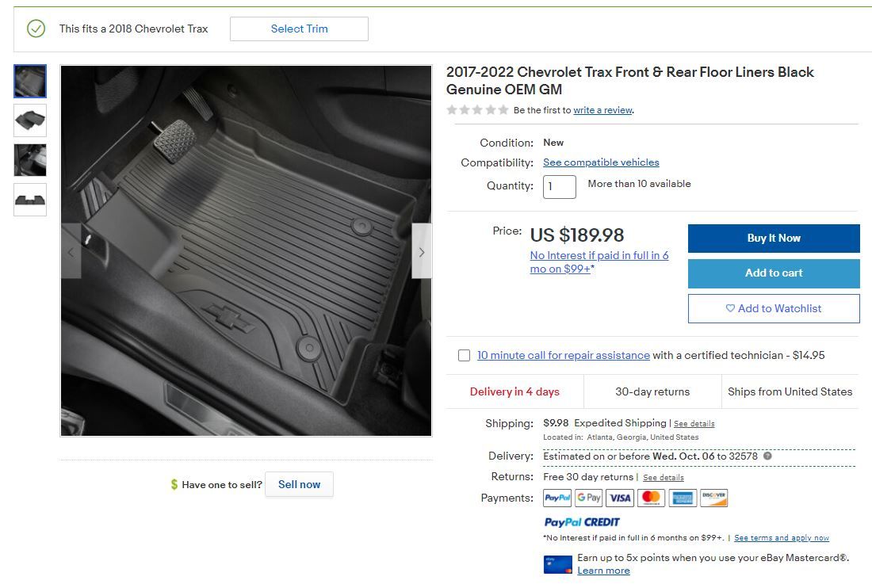Viewport: 872px width, 588px height.
Task: Click the Discover card payment icon
Action: pos(713,498)
